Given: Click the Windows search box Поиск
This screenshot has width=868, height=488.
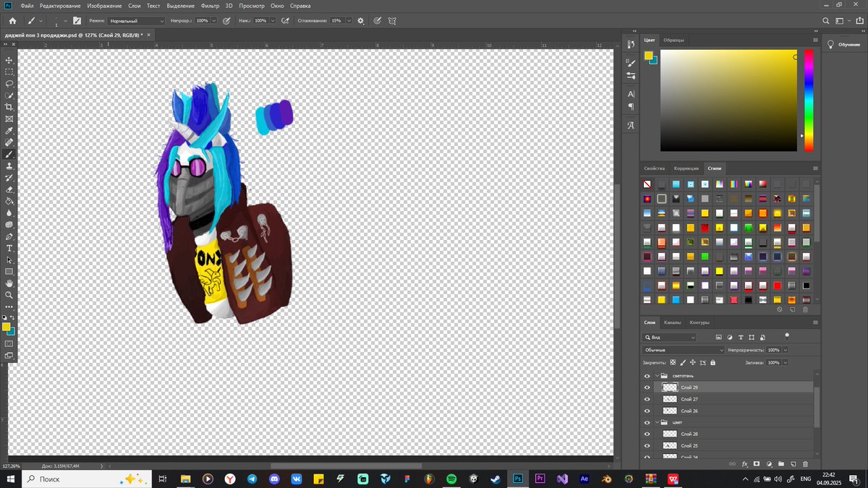Looking at the screenshot, I should (87, 479).
